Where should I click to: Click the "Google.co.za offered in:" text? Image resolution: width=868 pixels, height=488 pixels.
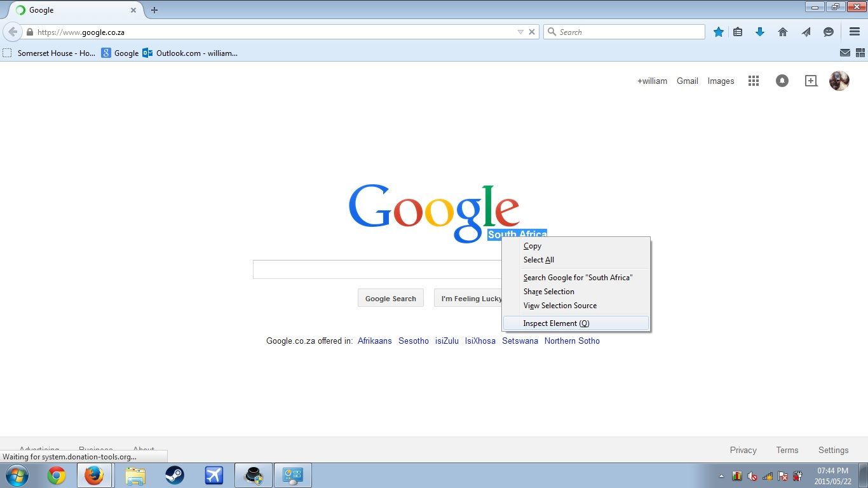pos(309,341)
